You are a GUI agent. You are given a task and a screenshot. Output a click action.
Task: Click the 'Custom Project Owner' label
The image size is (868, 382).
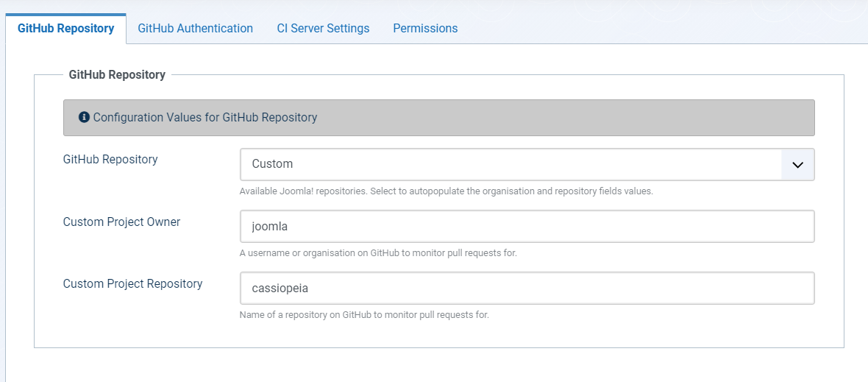pyautogui.click(x=121, y=222)
